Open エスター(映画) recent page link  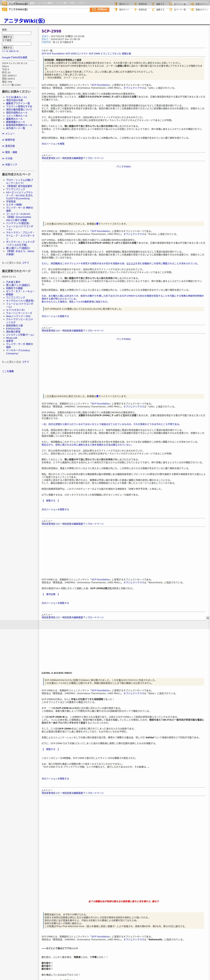point(14,205)
